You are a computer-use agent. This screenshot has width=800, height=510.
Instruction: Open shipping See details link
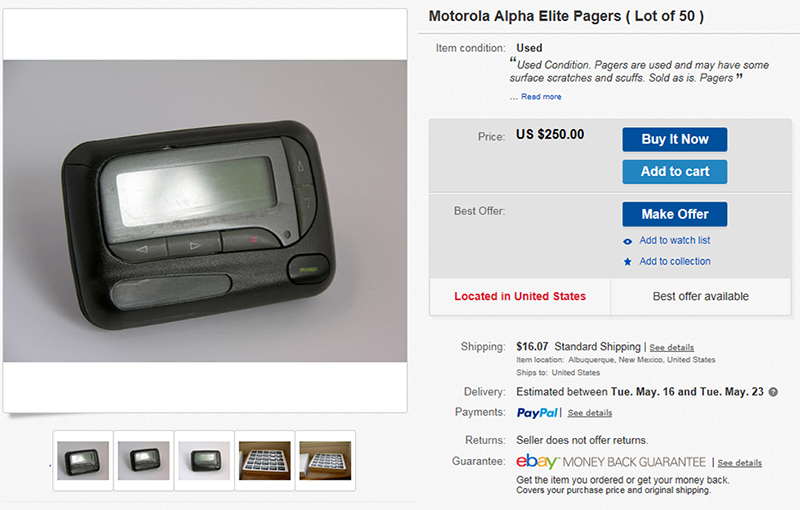click(x=671, y=347)
